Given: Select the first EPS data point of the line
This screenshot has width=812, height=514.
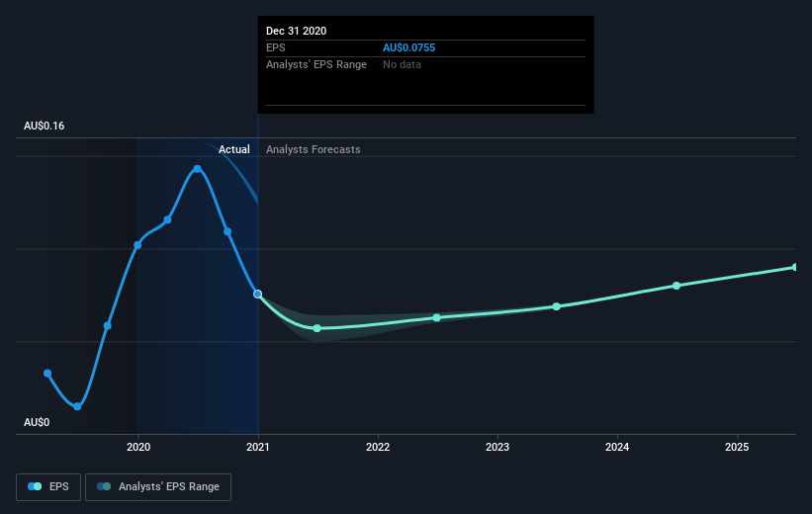Looking at the screenshot, I should (x=47, y=374).
